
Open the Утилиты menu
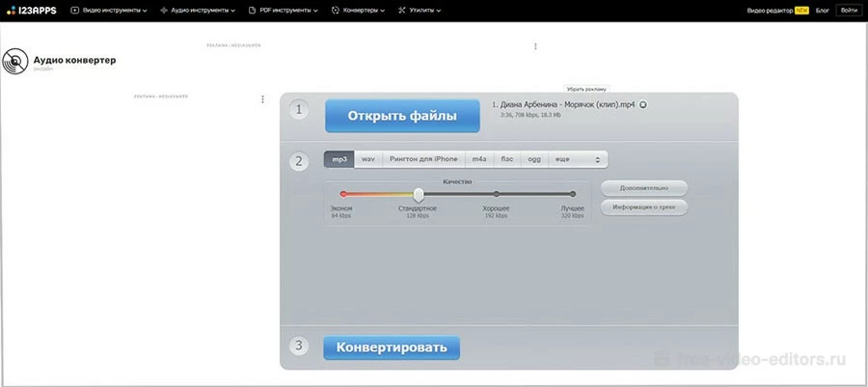tap(420, 11)
